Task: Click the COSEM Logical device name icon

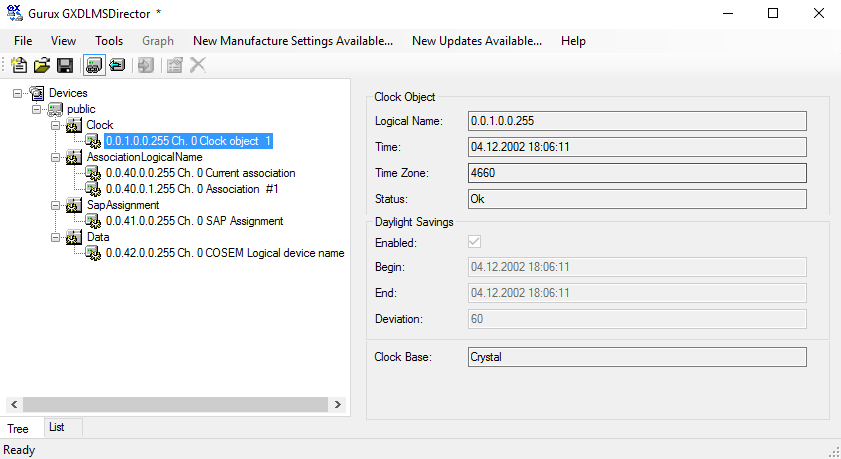Action: pos(93,253)
